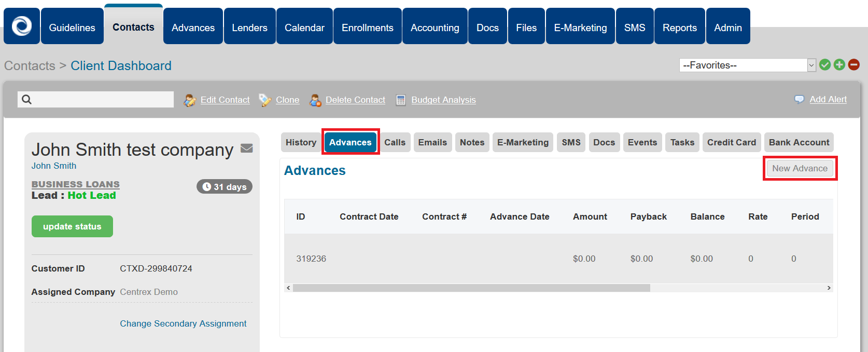Click the Contract Date column header
Image resolution: width=868 pixels, height=352 pixels.
(369, 216)
